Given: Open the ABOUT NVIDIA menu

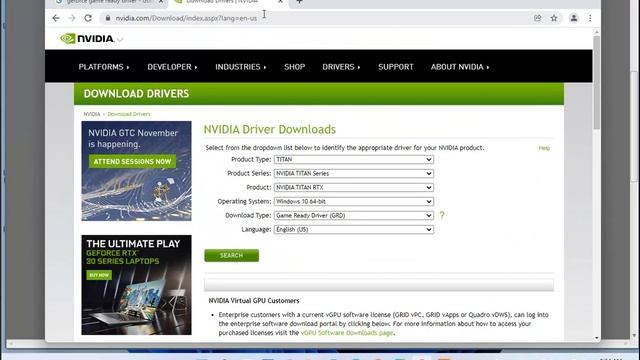Looking at the screenshot, I should (460, 67).
